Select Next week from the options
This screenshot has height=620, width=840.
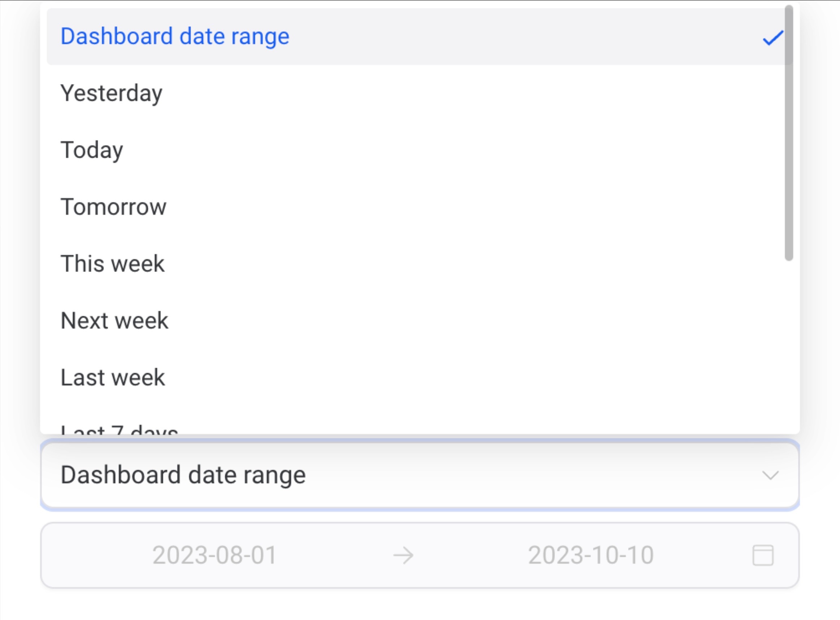click(114, 320)
